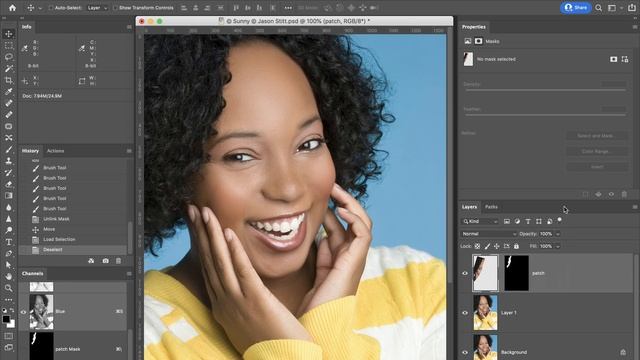Open the Opacity slider arrow
The width and height of the screenshot is (640, 360).
[x=558, y=234]
